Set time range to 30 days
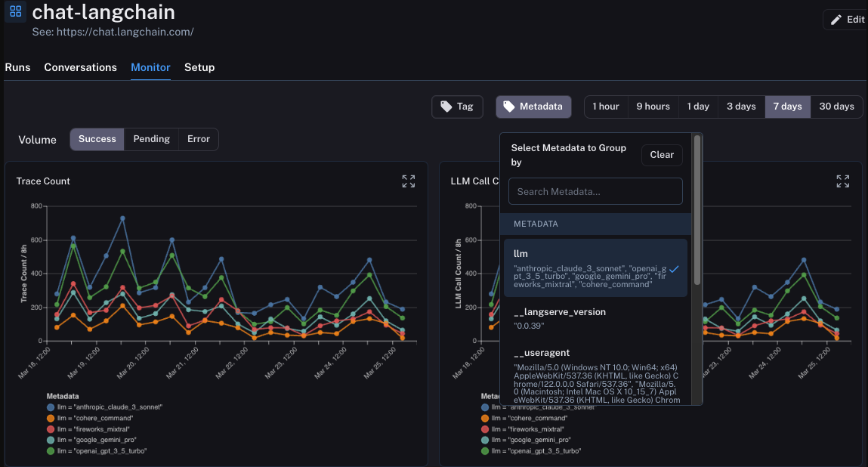The height and width of the screenshot is (467, 868). tap(836, 107)
